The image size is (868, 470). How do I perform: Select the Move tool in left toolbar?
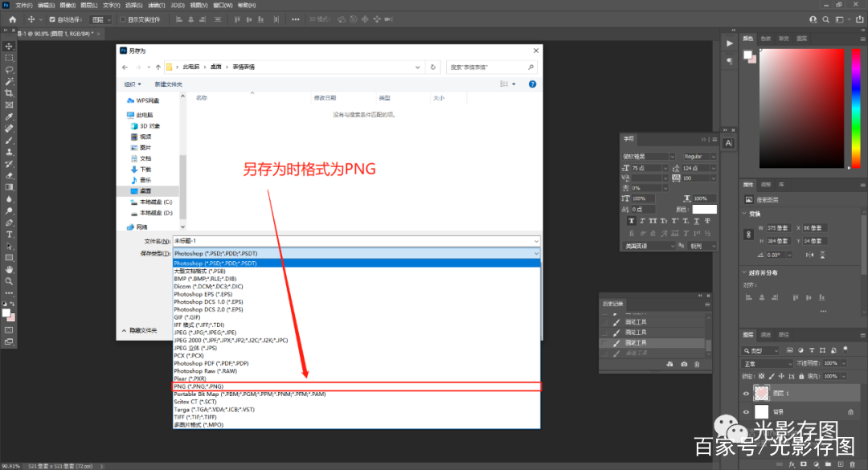coord(9,47)
